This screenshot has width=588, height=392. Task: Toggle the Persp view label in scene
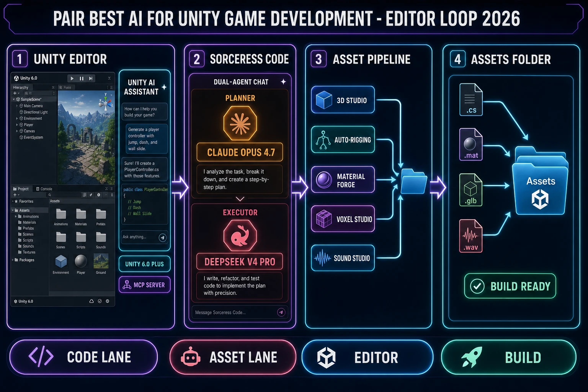105,116
